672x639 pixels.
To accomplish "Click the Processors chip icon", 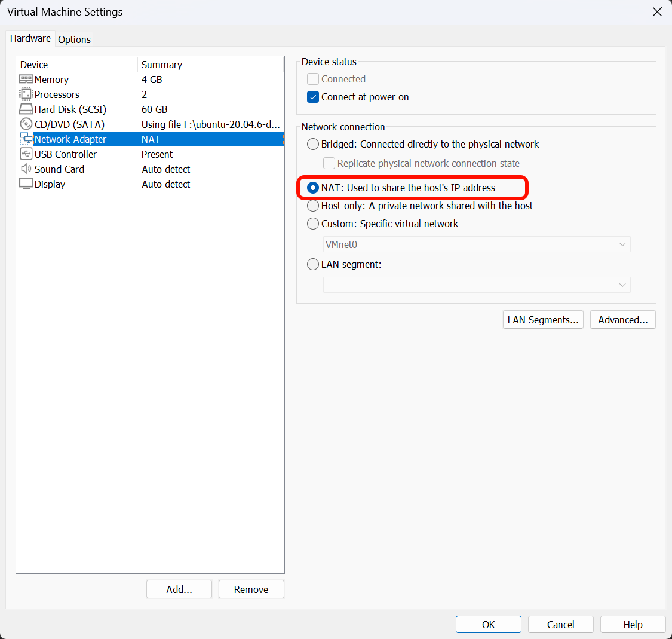I will coord(26,94).
